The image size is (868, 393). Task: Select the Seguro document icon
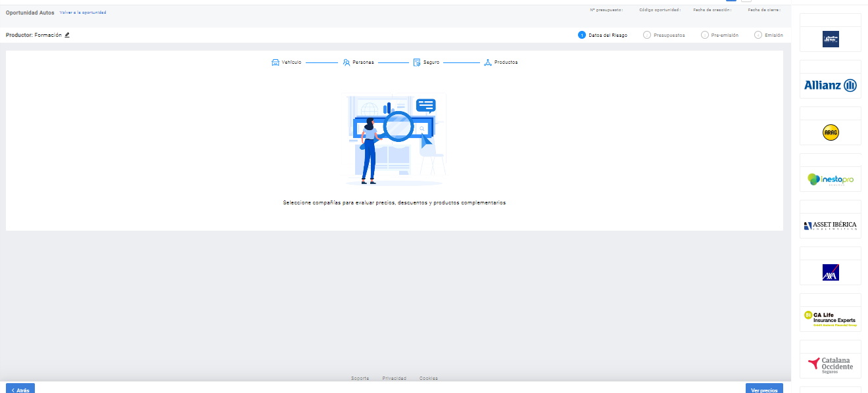coord(417,62)
